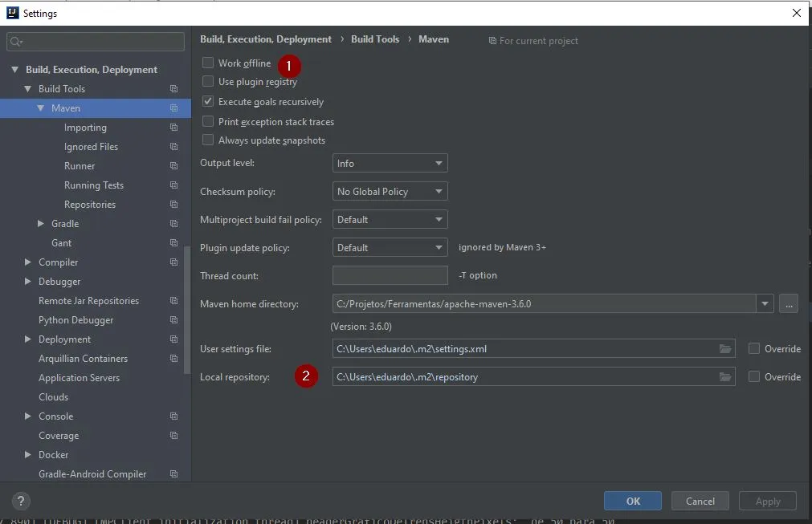This screenshot has width=812, height=524.
Task: Click the project-level icon beside Running Tests
Action: click(x=174, y=185)
